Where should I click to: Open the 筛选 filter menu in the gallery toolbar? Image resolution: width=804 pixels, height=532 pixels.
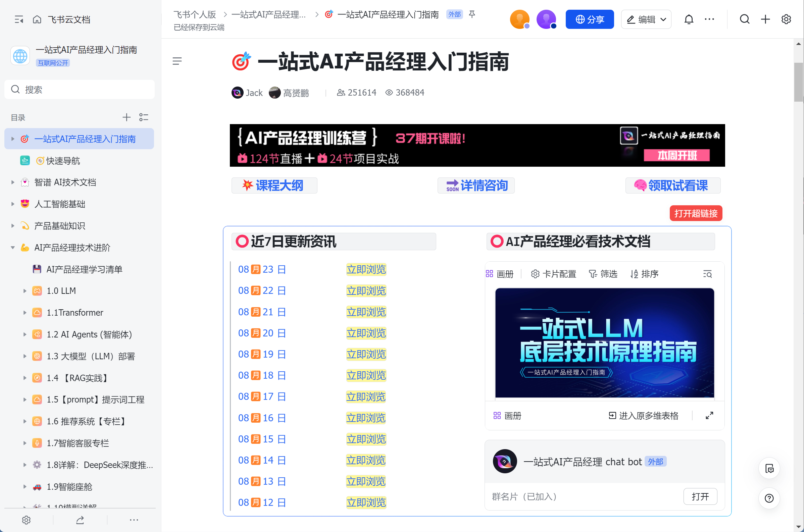coord(603,274)
